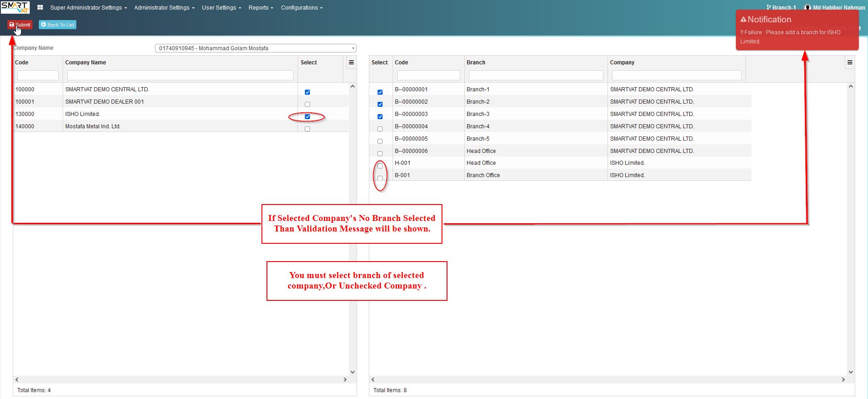The width and height of the screenshot is (868, 399).
Task: Check Mostafa Metal Ind. Ltd. company
Action: (x=307, y=129)
